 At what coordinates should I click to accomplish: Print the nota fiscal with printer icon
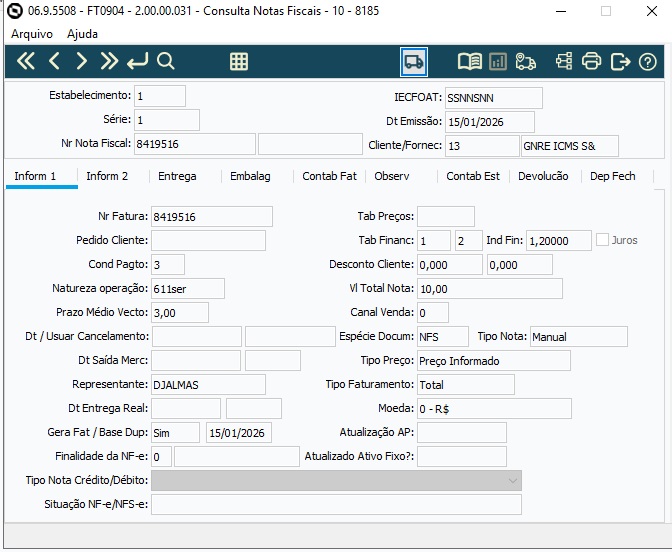pyautogui.click(x=591, y=61)
